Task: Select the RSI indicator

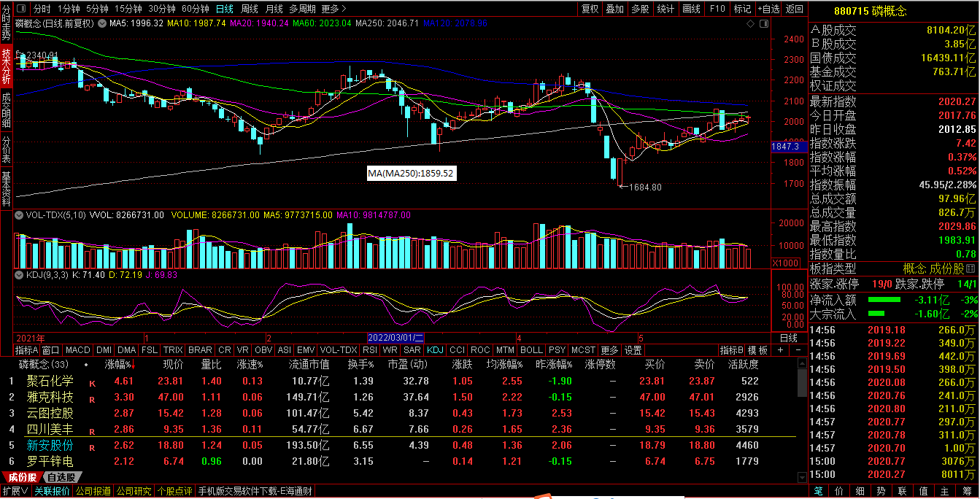Action: [x=369, y=350]
